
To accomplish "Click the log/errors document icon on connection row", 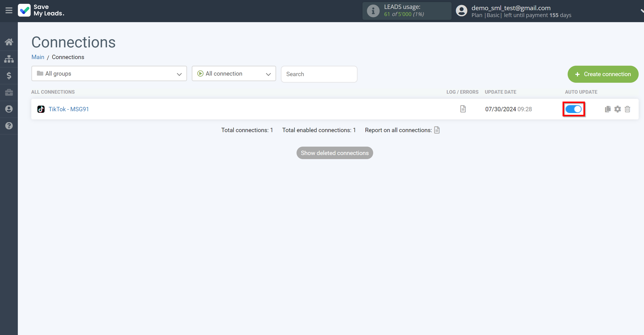I will (x=463, y=109).
